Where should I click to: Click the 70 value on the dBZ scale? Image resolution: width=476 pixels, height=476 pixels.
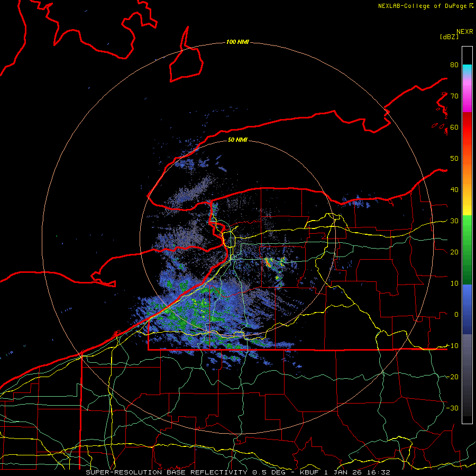454,96
